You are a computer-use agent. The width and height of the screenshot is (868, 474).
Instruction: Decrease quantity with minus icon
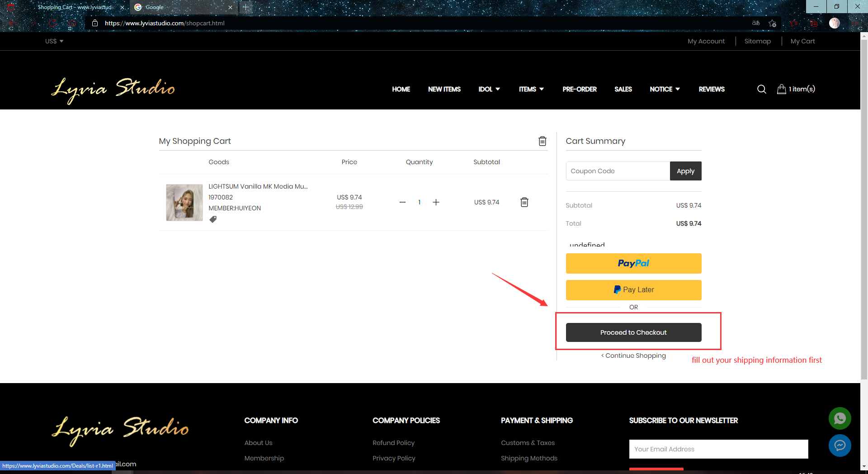tap(402, 202)
